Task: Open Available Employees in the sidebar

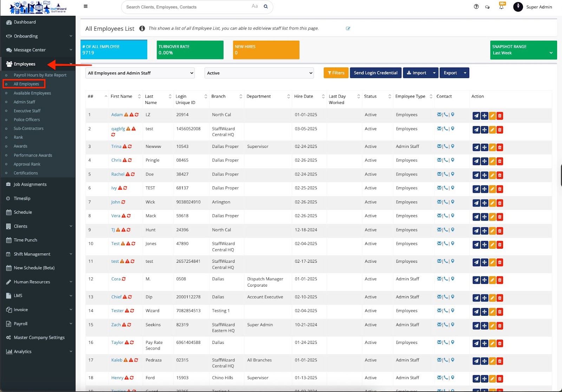Action: [x=32, y=93]
